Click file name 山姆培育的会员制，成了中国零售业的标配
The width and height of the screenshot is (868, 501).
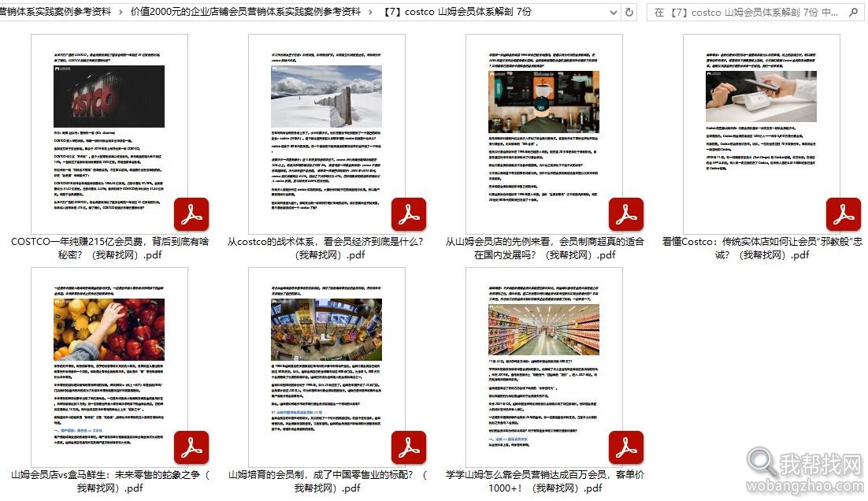pos(327,481)
